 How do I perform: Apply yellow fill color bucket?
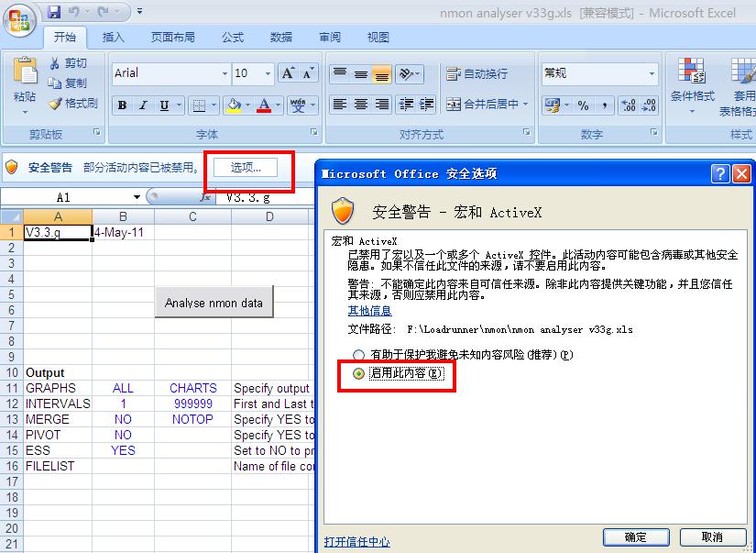[x=234, y=105]
